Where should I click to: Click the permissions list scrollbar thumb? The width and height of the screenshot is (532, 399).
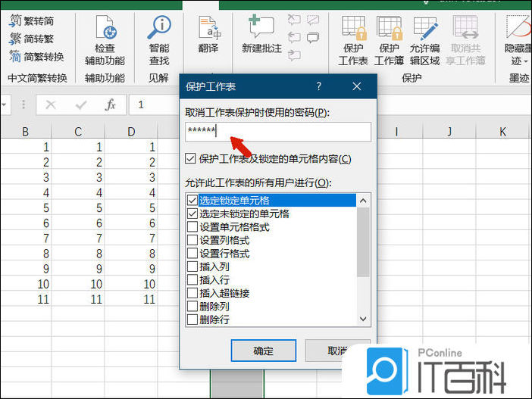(363, 242)
